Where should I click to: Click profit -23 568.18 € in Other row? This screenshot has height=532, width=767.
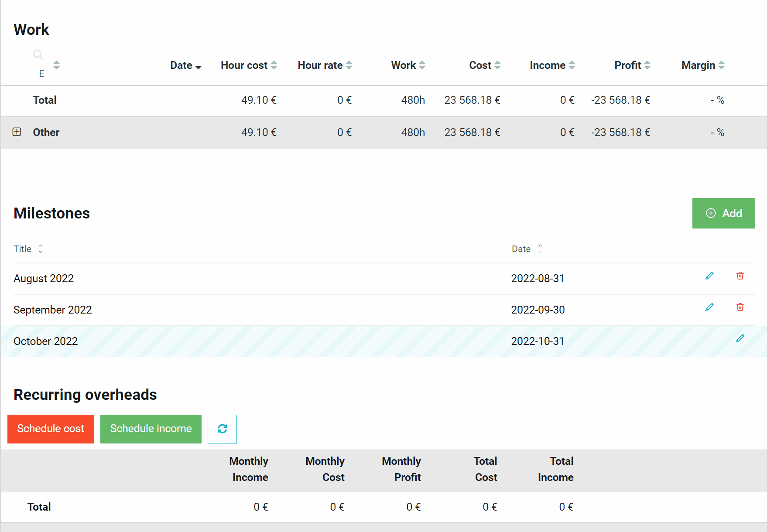621,132
